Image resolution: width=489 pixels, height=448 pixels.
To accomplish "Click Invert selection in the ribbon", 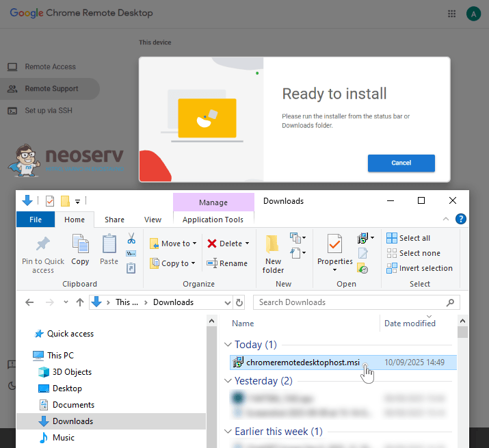I will (419, 268).
